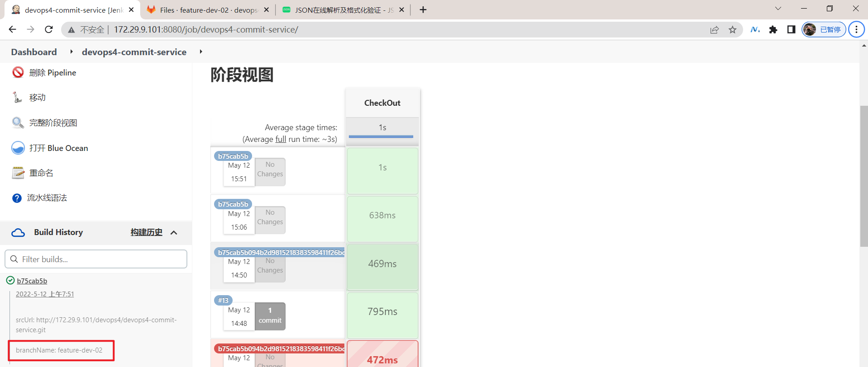Click the Delete Pipeline prohibition icon
Viewport: 868px width, 367px height.
pos(18,72)
